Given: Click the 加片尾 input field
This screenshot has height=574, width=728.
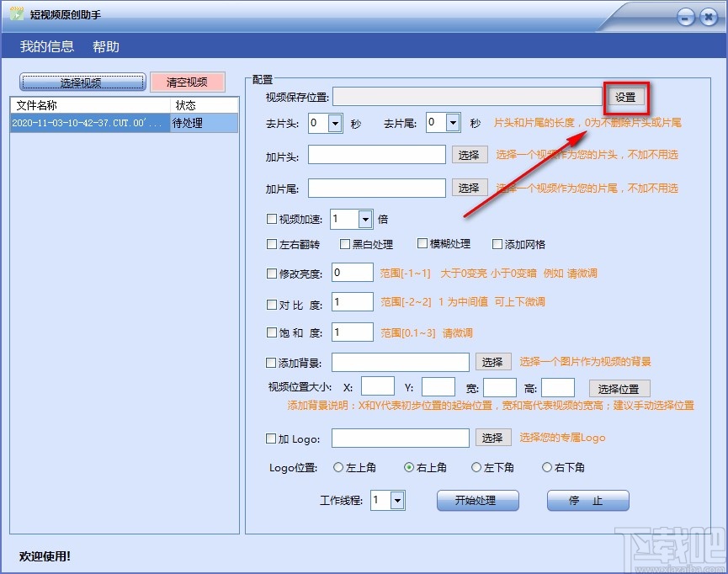Looking at the screenshot, I should point(377,188).
